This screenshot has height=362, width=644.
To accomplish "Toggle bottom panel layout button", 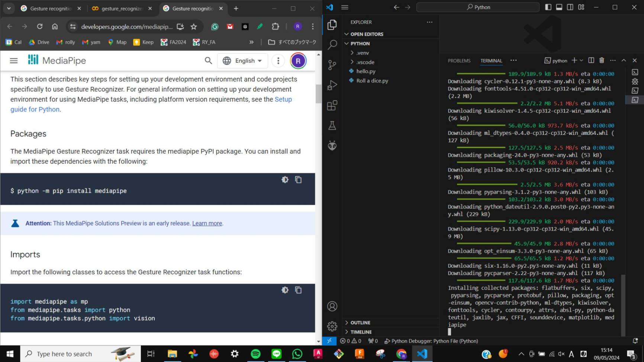I will [x=559, y=7].
